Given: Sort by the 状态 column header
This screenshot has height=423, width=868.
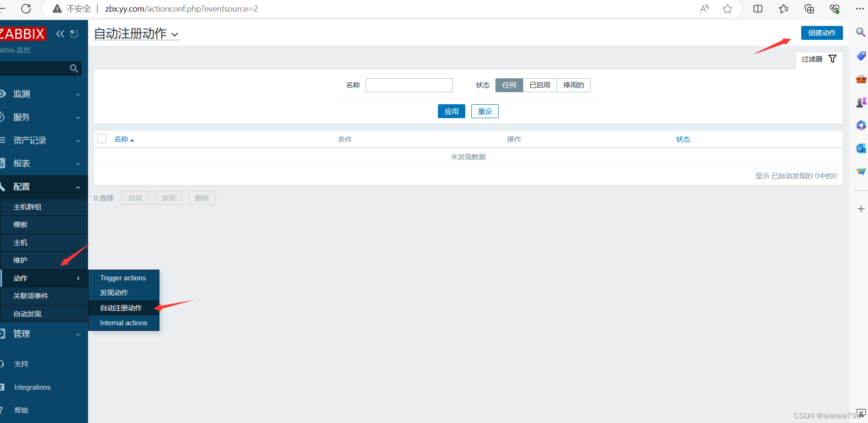Looking at the screenshot, I should pos(683,139).
